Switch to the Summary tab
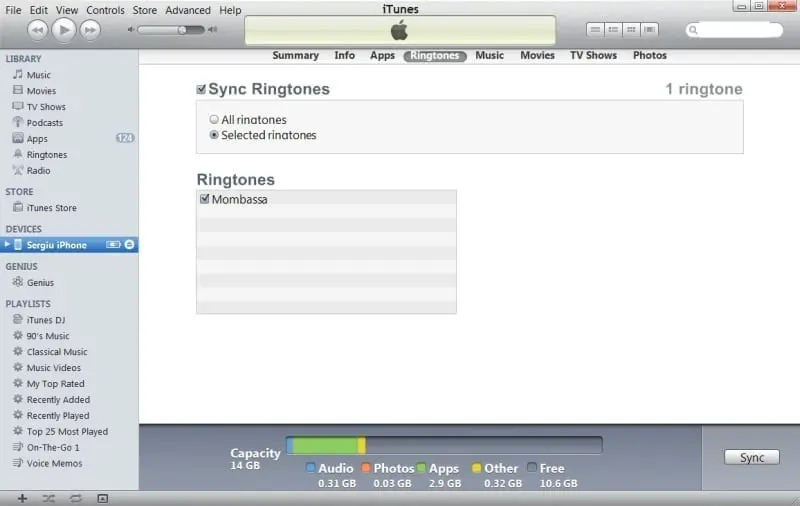 [295, 56]
